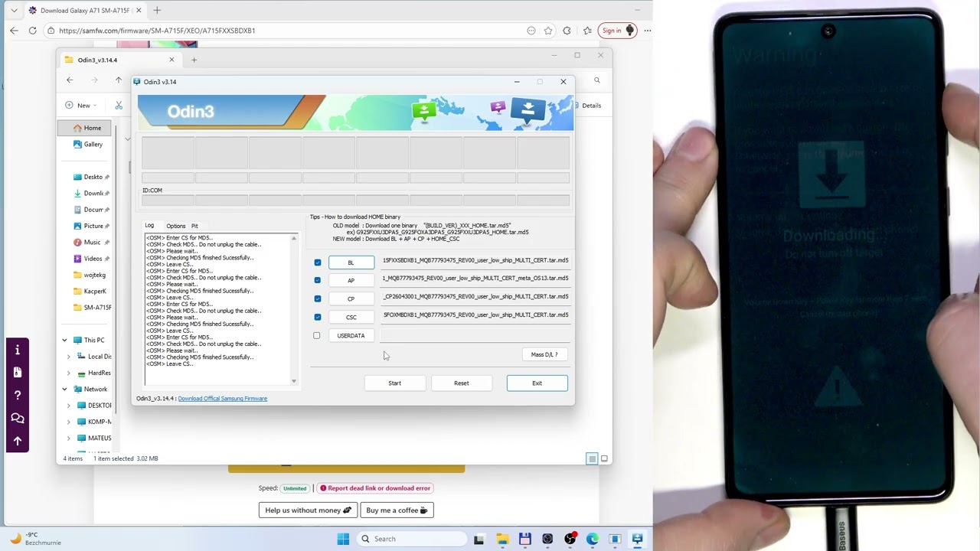Screen dimensions: 980x551
Task: Open the new browser tab button
Action: [x=157, y=10]
